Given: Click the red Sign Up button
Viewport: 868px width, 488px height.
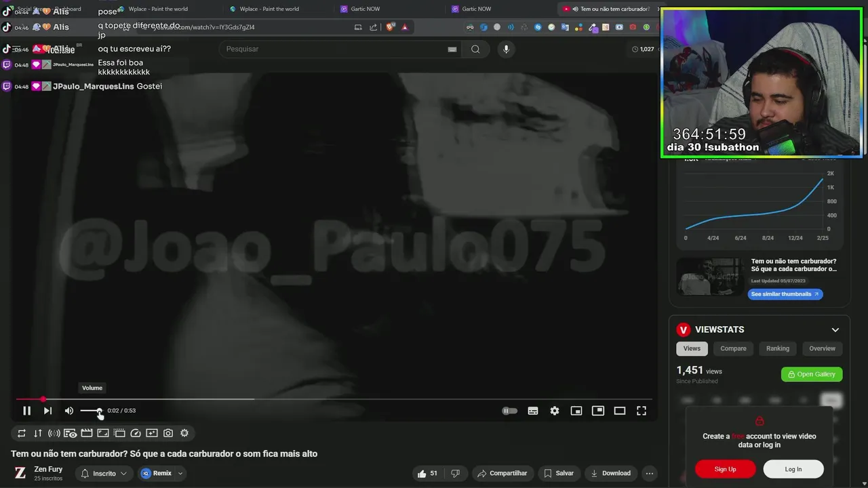Looking at the screenshot, I should click(x=725, y=469).
